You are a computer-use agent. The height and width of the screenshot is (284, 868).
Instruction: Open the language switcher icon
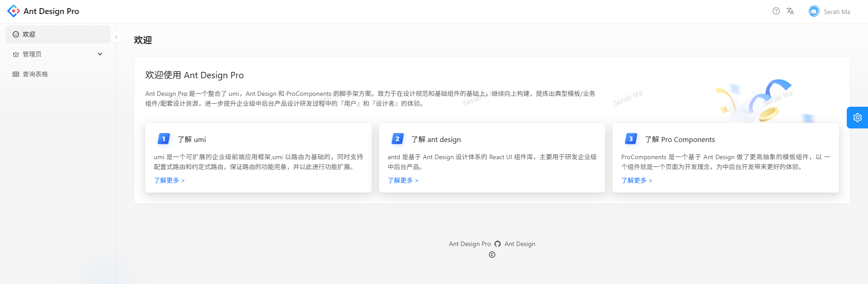(790, 11)
